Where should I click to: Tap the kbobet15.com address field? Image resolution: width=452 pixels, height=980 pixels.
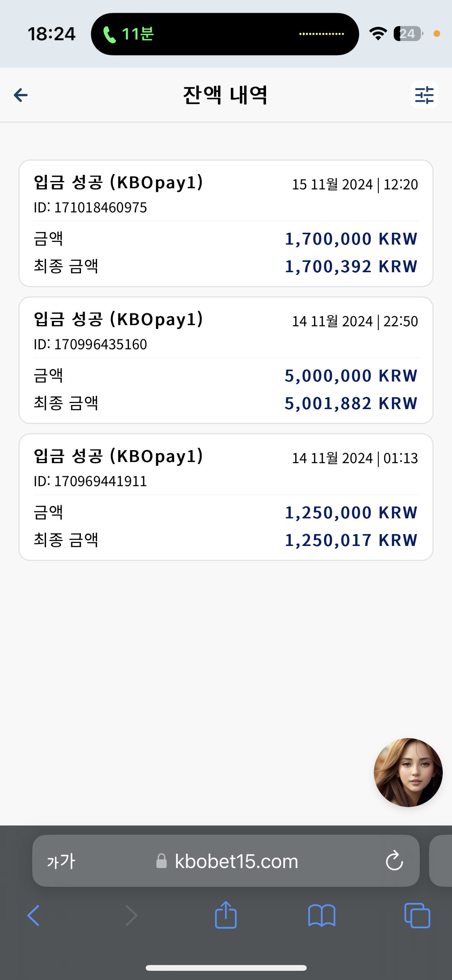[226, 861]
